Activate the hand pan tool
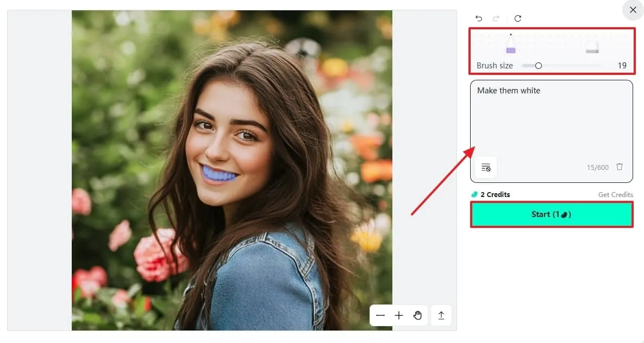This screenshot has width=644, height=343. tap(418, 315)
